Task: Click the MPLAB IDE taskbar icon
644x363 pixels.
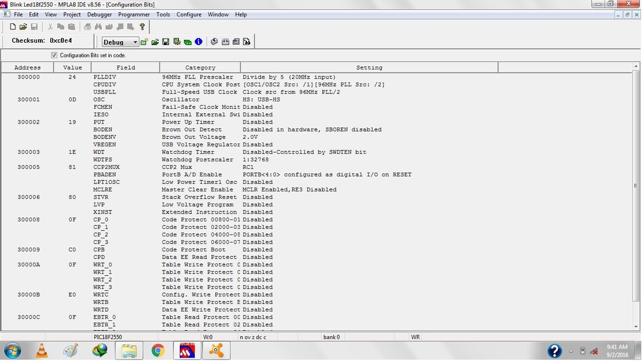Action: (187, 351)
